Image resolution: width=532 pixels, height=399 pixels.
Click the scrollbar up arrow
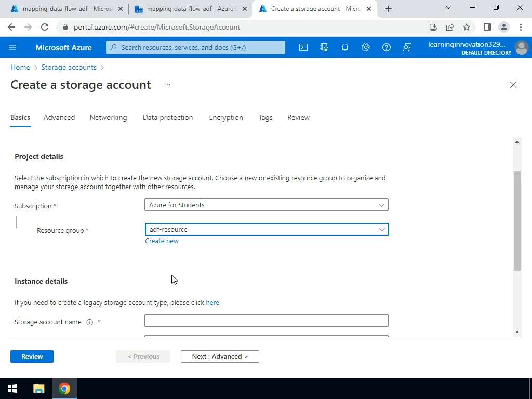[x=517, y=142]
